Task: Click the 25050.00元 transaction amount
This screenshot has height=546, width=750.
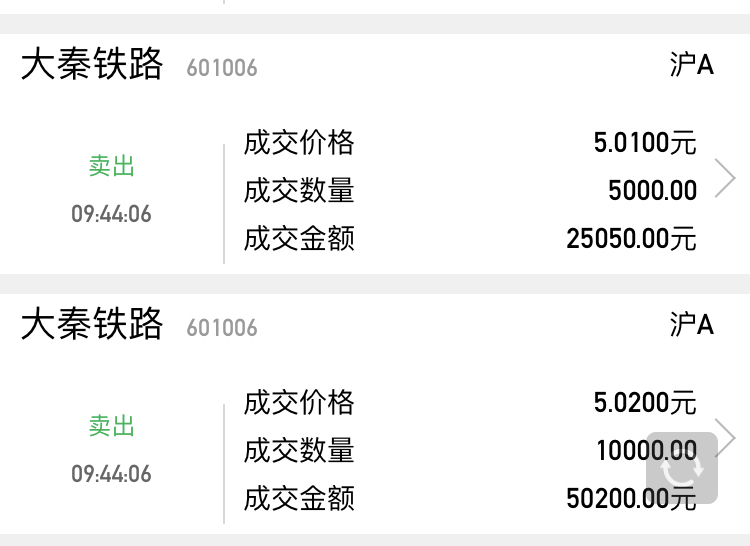Action: tap(630, 239)
